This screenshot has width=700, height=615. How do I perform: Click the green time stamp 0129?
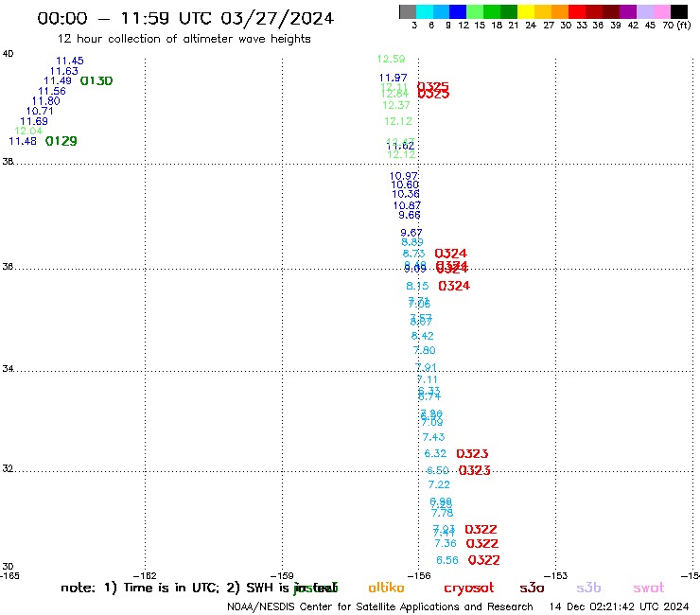pos(61,141)
